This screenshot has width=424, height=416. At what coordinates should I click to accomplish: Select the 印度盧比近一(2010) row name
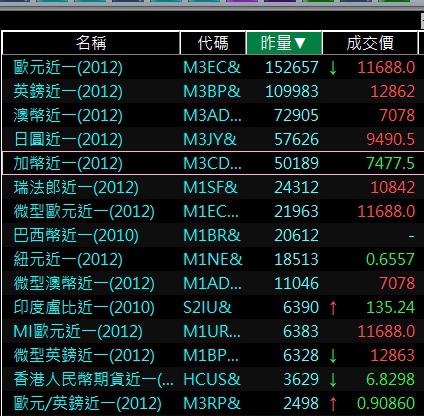pos(84,308)
